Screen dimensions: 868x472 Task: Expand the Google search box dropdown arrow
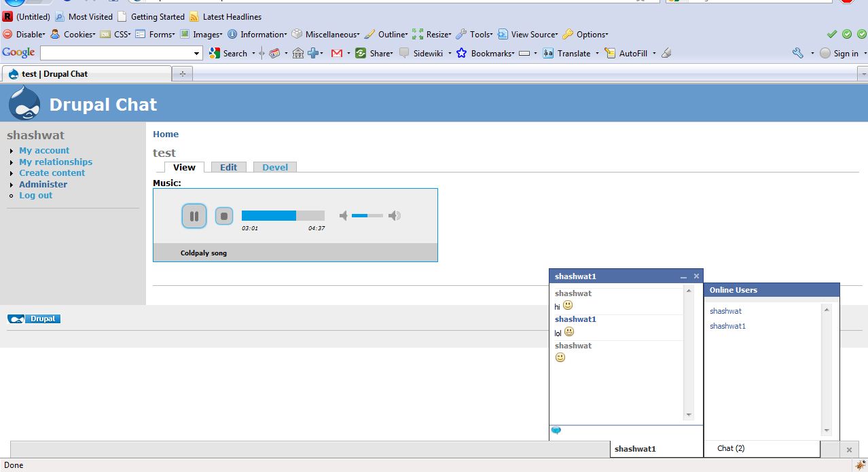pos(197,52)
